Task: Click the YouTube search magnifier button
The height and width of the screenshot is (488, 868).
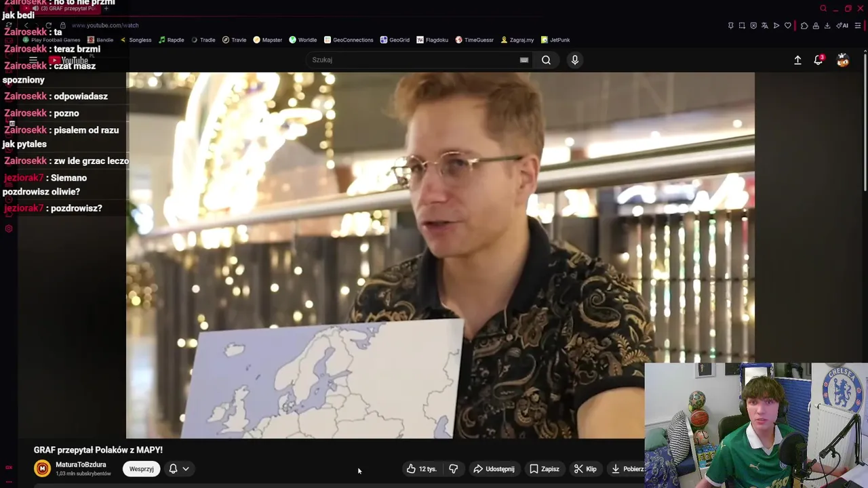Action: 546,60
